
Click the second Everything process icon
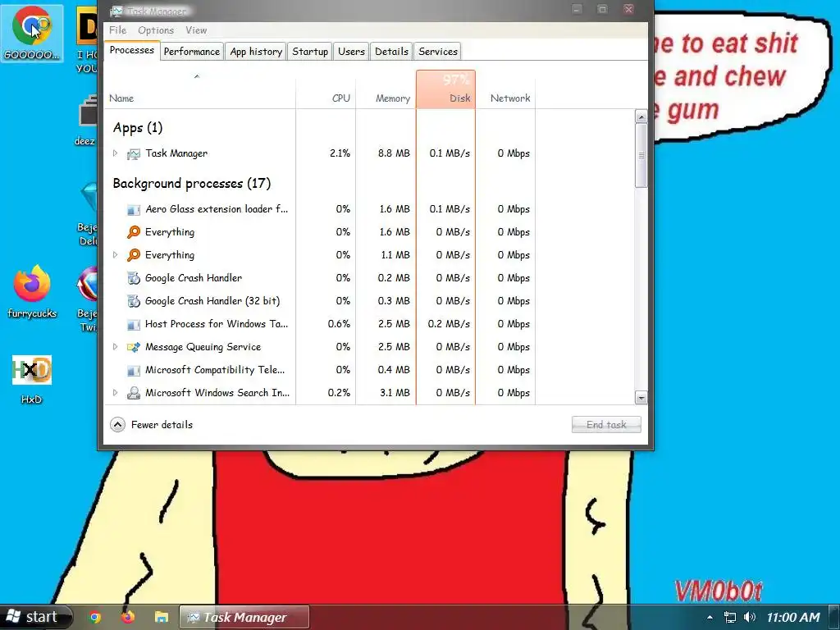134,255
